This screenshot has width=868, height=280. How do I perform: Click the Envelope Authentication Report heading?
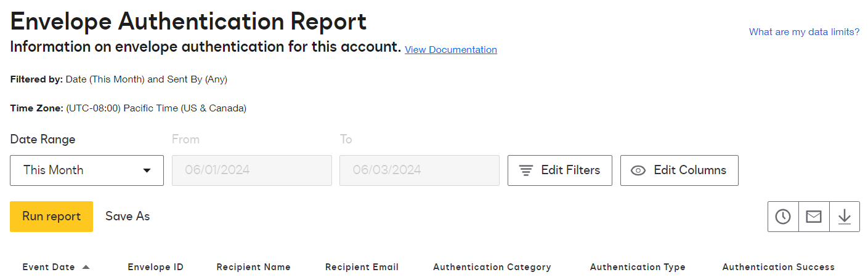pos(189,22)
